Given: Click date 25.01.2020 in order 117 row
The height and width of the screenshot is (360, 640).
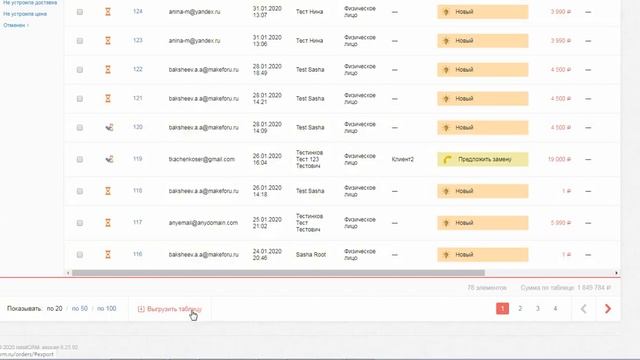Looking at the screenshot, I should (x=267, y=220).
